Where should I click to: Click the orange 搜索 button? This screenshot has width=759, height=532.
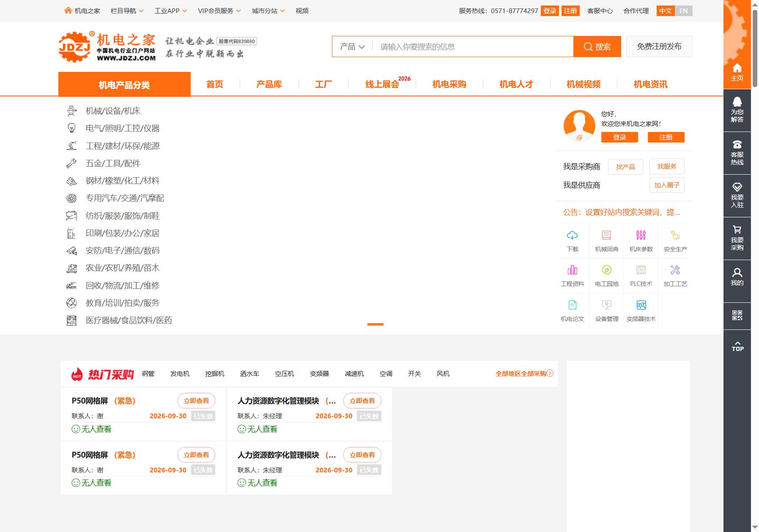[597, 47]
